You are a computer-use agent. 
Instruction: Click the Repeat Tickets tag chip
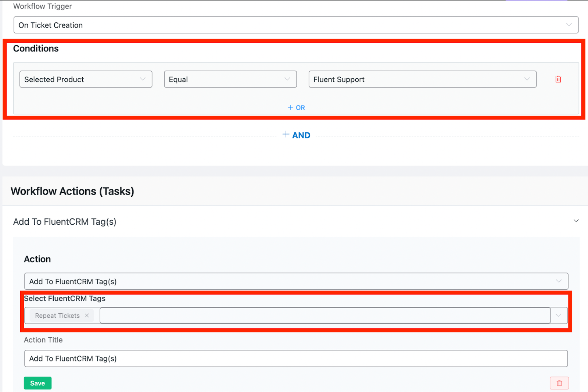[61, 316]
